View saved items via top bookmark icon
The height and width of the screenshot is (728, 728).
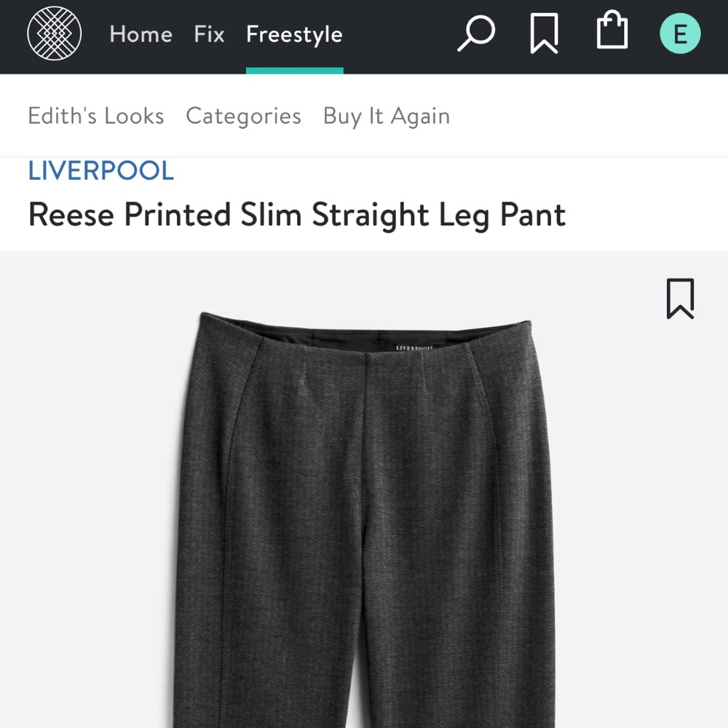click(x=542, y=33)
